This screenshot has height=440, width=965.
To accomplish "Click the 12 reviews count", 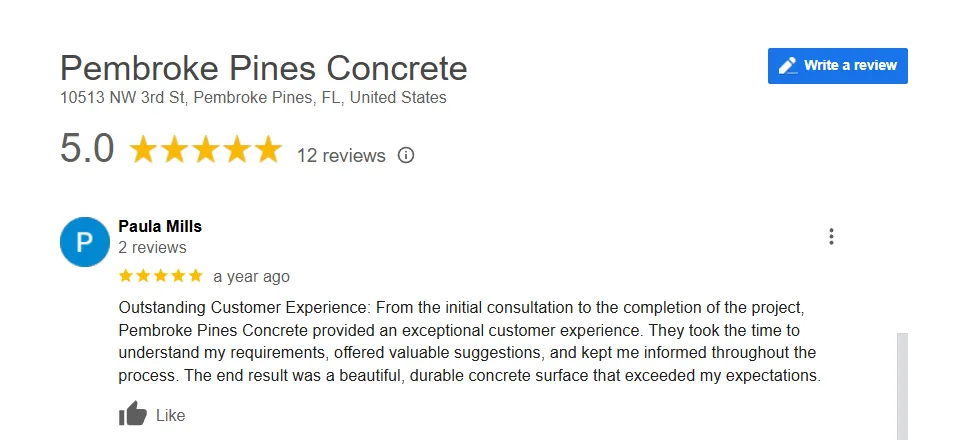I will click(x=341, y=156).
